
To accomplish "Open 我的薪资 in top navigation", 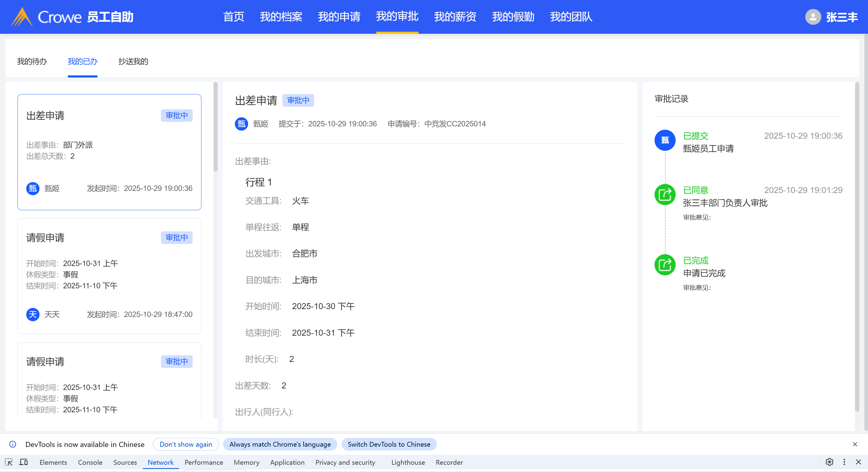I will pyautogui.click(x=455, y=17).
